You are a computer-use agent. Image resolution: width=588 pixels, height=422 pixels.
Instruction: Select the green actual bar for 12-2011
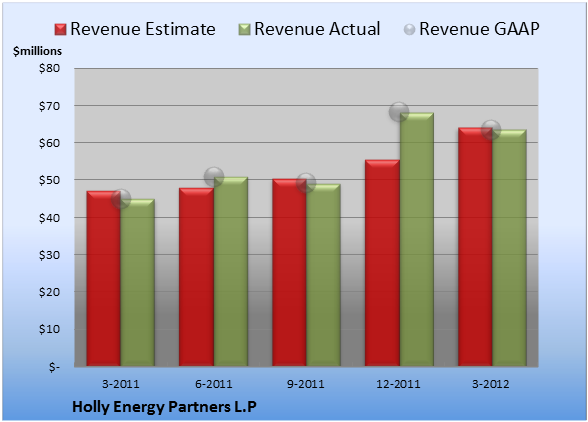point(417,239)
